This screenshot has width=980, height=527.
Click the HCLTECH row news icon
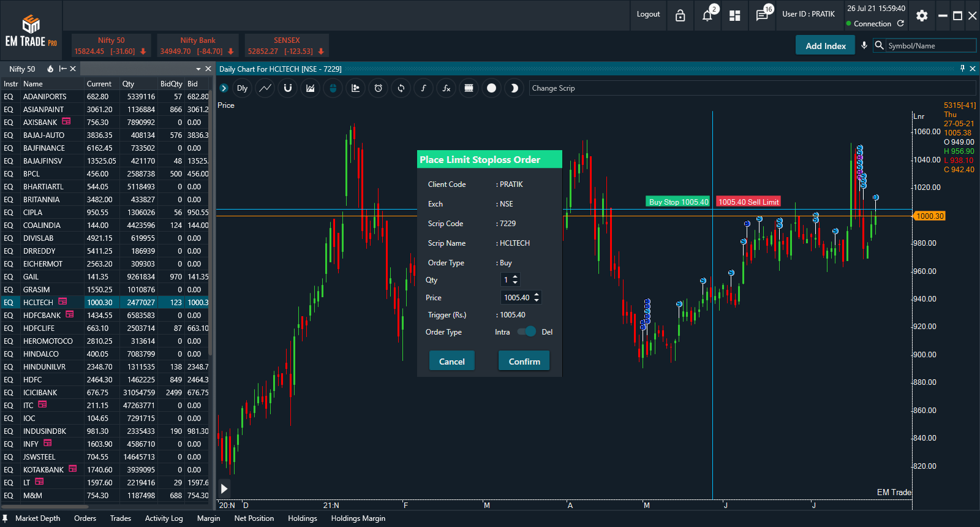(62, 301)
